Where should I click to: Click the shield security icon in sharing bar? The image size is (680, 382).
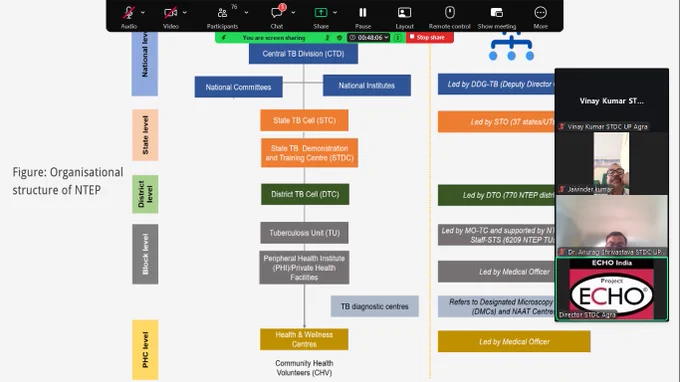[339, 38]
